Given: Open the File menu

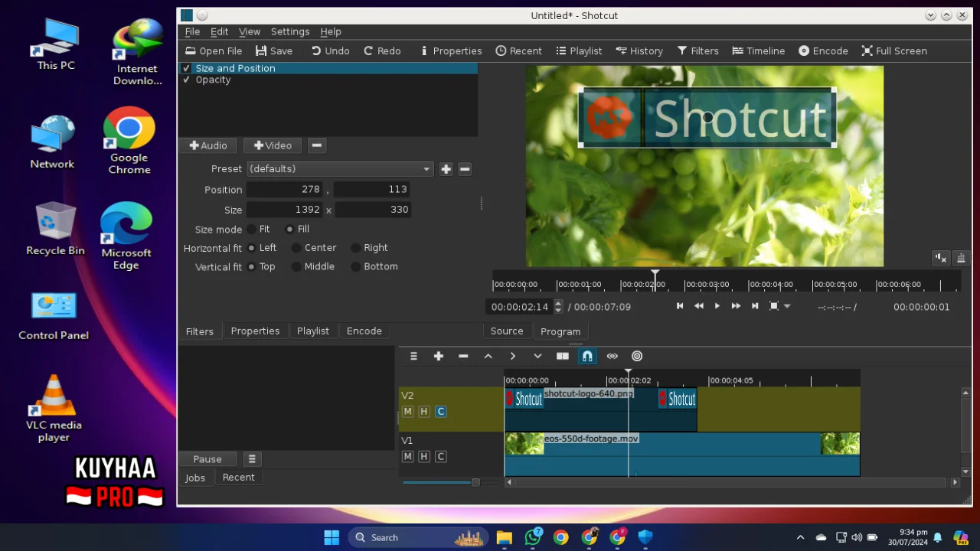Looking at the screenshot, I should 192,31.
